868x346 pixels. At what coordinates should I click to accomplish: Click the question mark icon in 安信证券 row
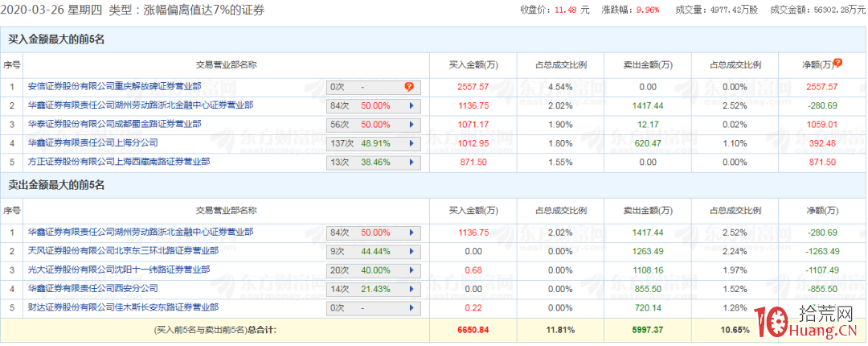[408, 87]
